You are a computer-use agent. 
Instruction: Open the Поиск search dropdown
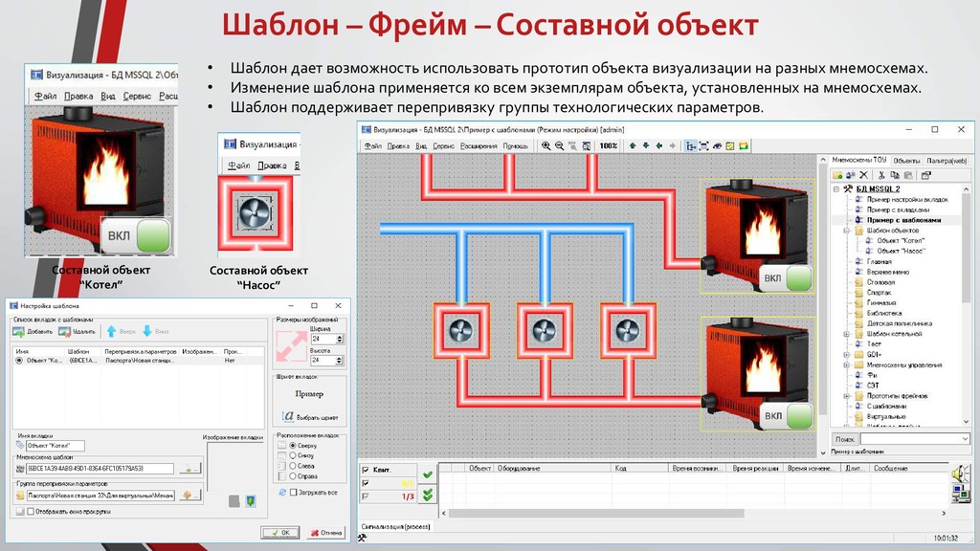pyautogui.click(x=965, y=439)
